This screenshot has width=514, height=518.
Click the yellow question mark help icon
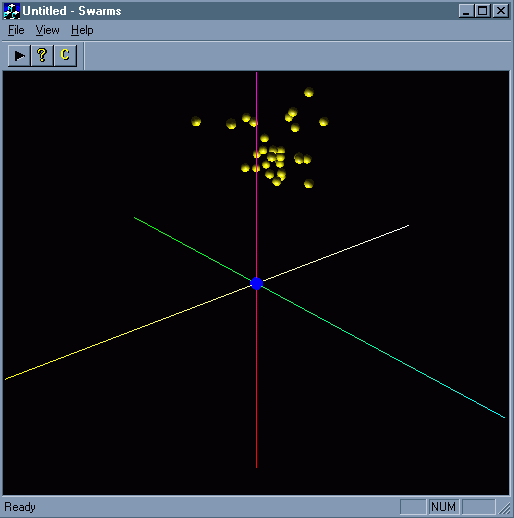42,55
